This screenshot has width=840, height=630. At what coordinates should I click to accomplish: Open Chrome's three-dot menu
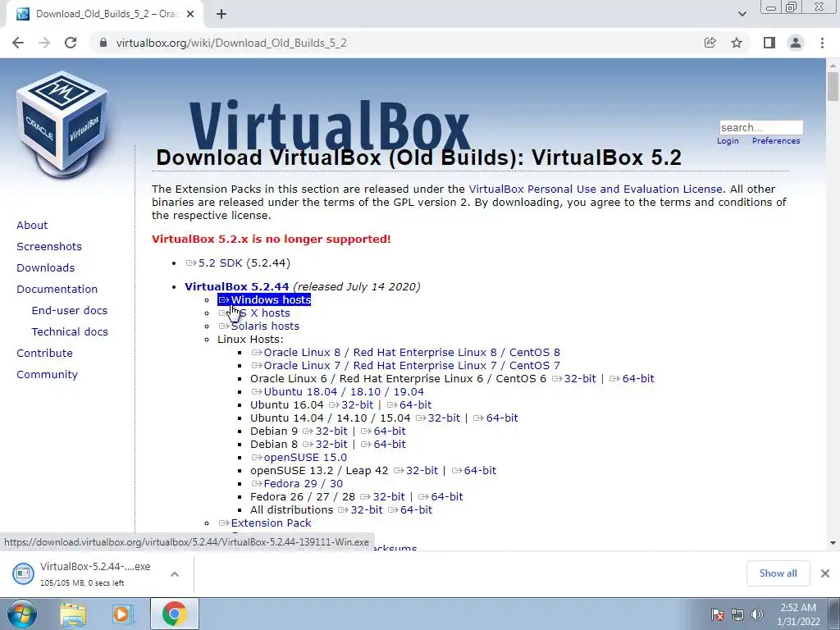pos(822,43)
